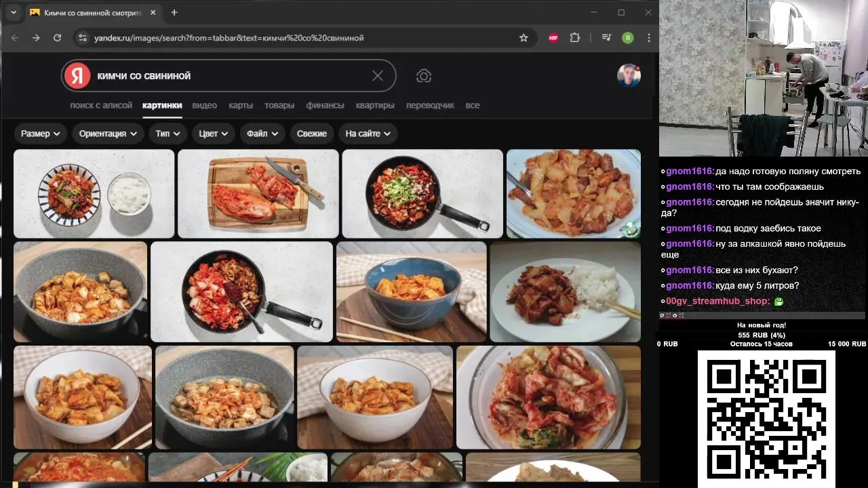Screen dimensions: 868x488
Task: Bookmark this page with the star icon
Action: tap(524, 38)
